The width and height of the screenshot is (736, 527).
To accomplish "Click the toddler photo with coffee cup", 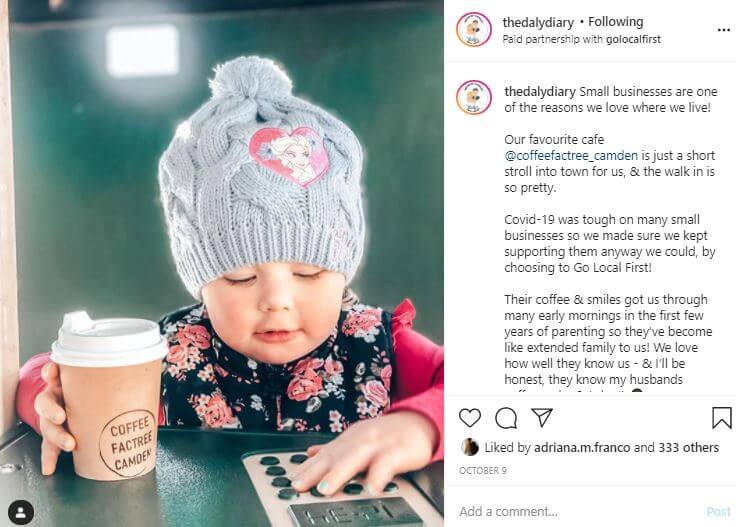I will click(x=222, y=263).
